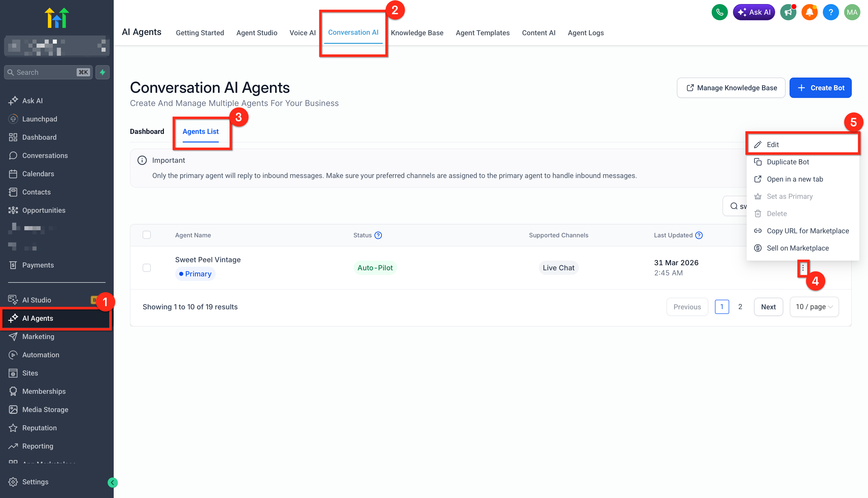Click the blue help question mark icon
This screenshot has height=498, width=868.
pyautogui.click(x=830, y=12)
